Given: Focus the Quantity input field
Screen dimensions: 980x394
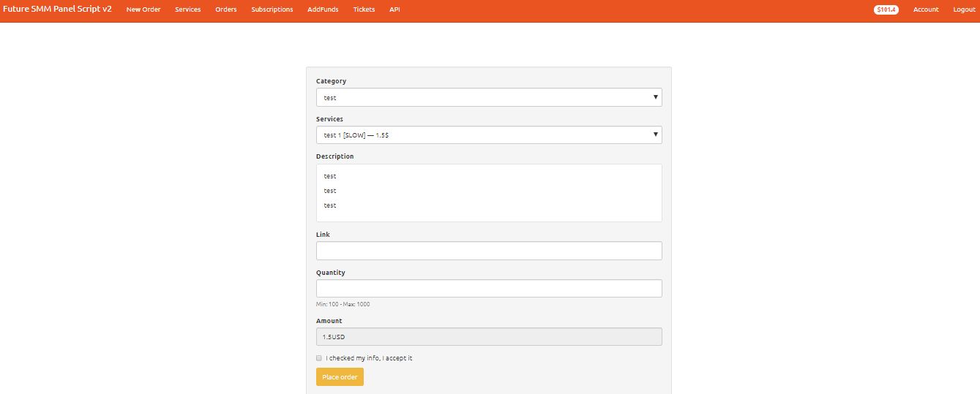Looking at the screenshot, I should (x=489, y=288).
